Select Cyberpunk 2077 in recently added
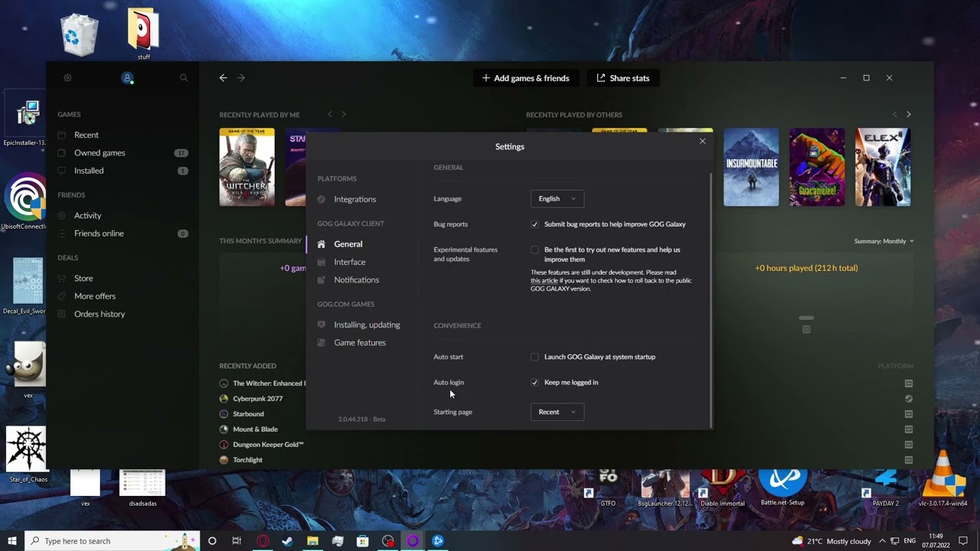This screenshot has height=551, width=980. click(257, 399)
